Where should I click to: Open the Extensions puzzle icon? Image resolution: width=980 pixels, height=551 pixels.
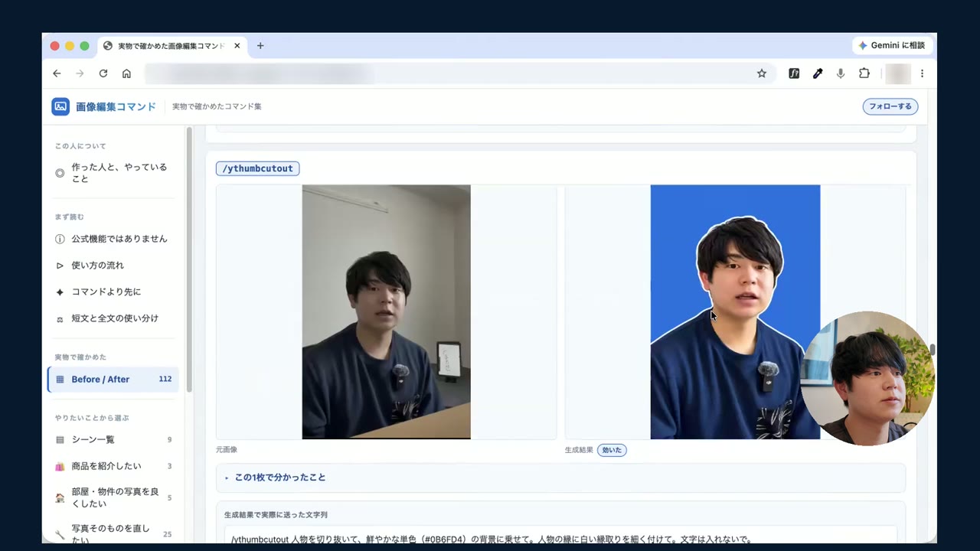pos(864,73)
